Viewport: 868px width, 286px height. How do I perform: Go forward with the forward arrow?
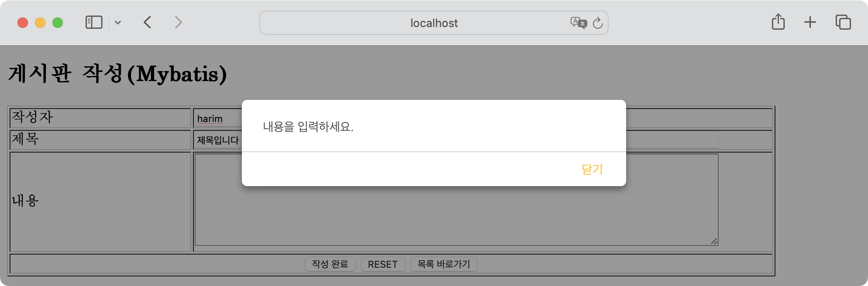coord(178,22)
